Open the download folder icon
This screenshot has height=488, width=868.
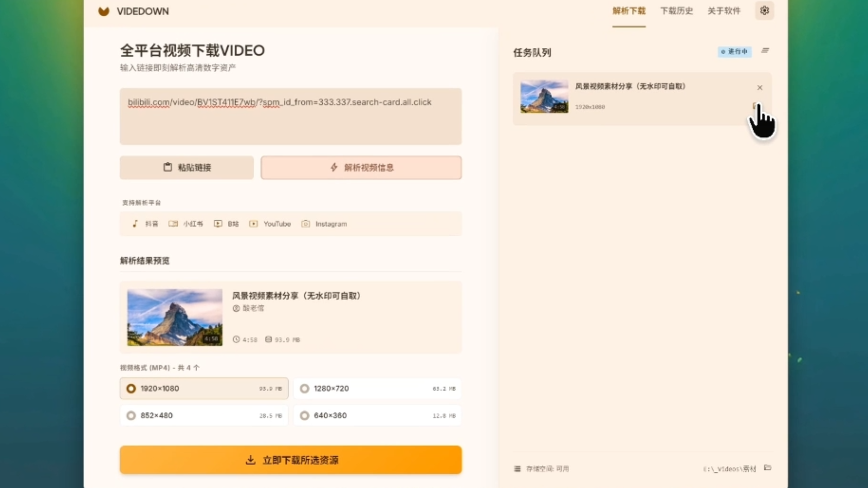(768, 468)
